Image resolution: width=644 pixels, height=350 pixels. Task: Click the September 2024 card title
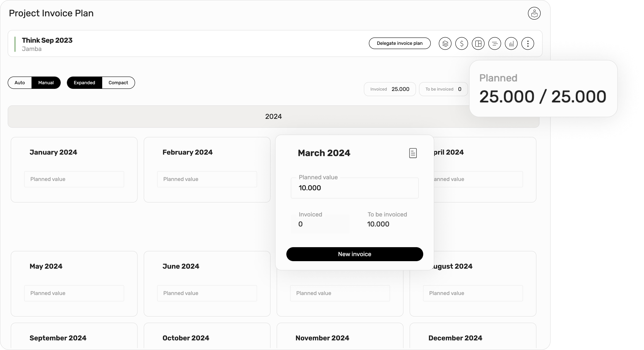click(58, 338)
